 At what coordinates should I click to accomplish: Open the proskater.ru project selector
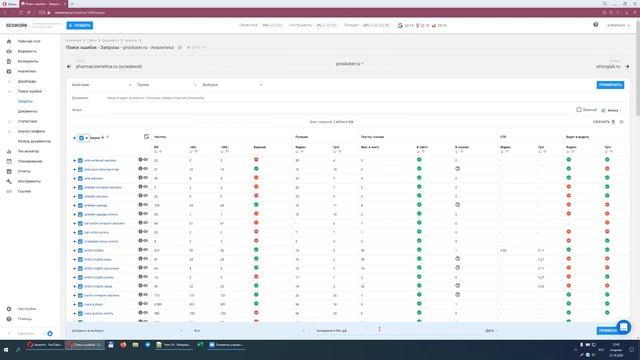point(350,64)
